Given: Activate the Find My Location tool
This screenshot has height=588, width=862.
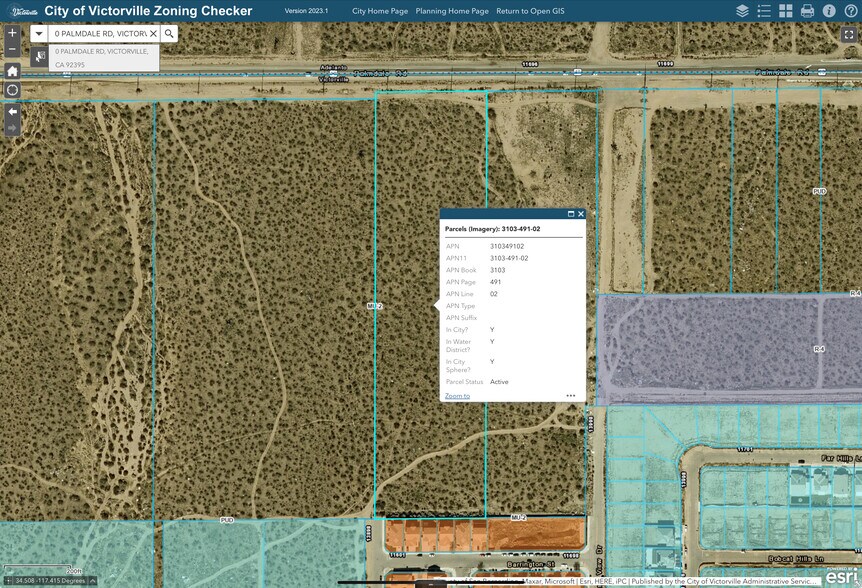Looking at the screenshot, I should 12,88.
